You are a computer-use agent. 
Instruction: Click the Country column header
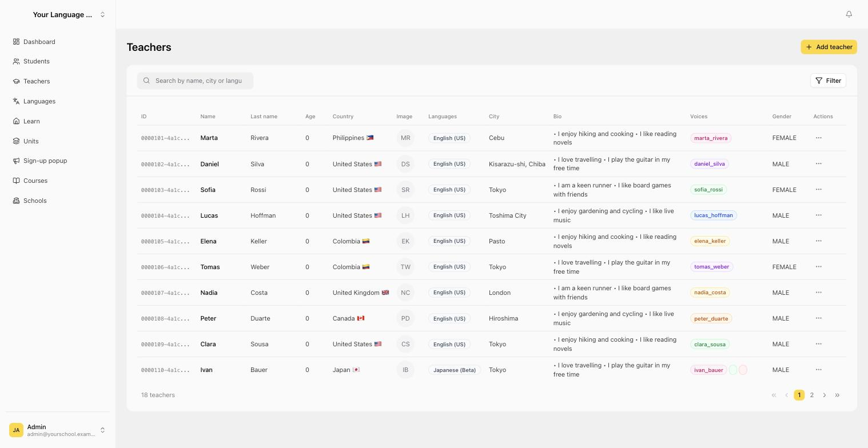[343, 117]
